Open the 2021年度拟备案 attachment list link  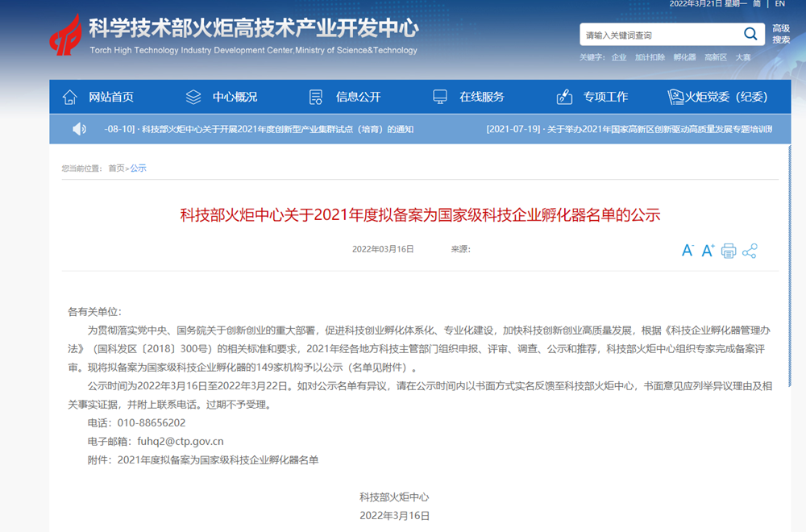coord(218,460)
